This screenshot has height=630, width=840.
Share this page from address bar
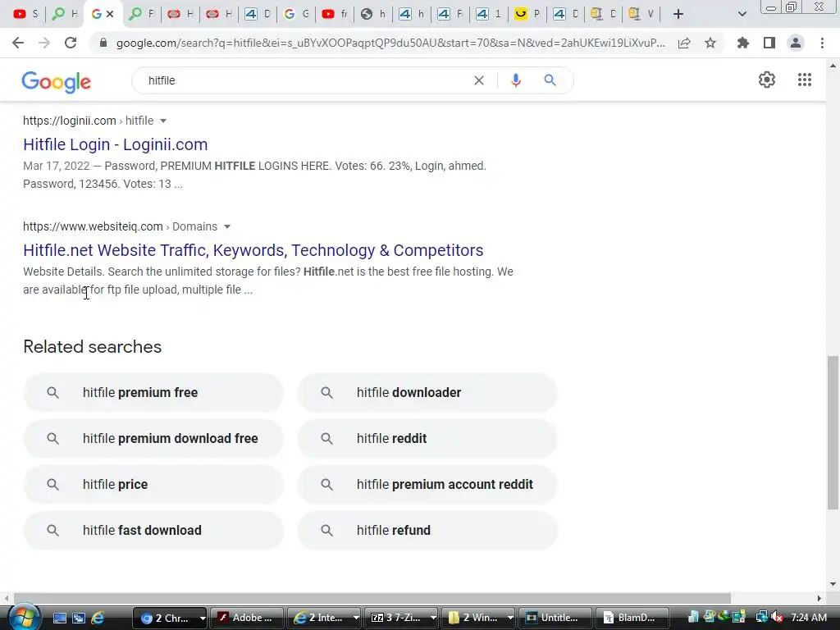tap(684, 43)
